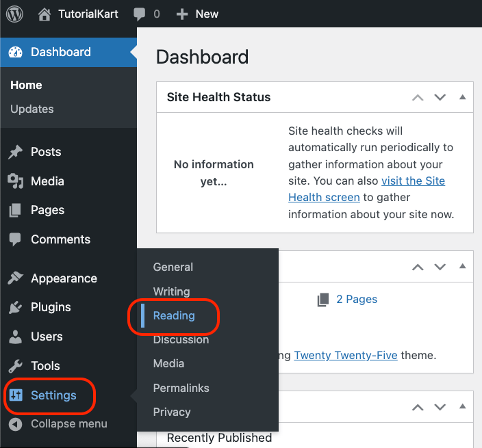Viewport: 482px width, 448px height.
Task: Select Home submenu under Dashboard
Action: (x=26, y=85)
